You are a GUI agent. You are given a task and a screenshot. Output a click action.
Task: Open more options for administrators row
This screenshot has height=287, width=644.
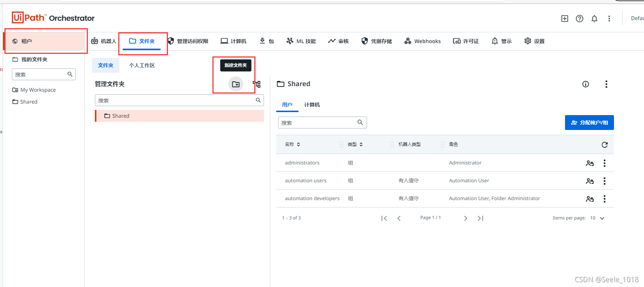[605, 163]
